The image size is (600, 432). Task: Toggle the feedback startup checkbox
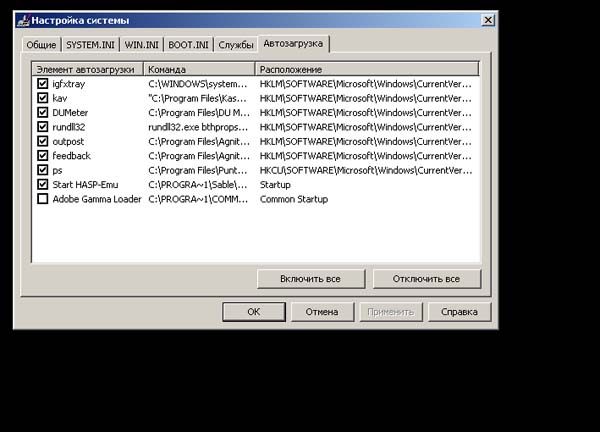coord(42,156)
